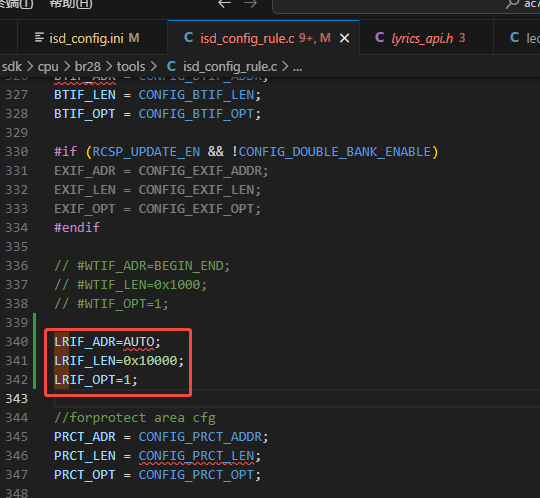Image resolution: width=540 pixels, height=498 pixels.
Task: Open the br28 breadcrumb folder
Action: click(87, 66)
